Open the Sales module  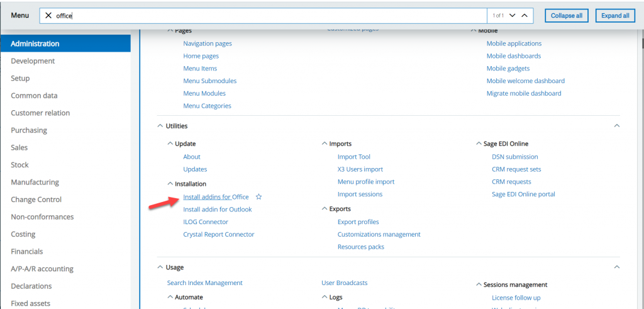(19, 147)
